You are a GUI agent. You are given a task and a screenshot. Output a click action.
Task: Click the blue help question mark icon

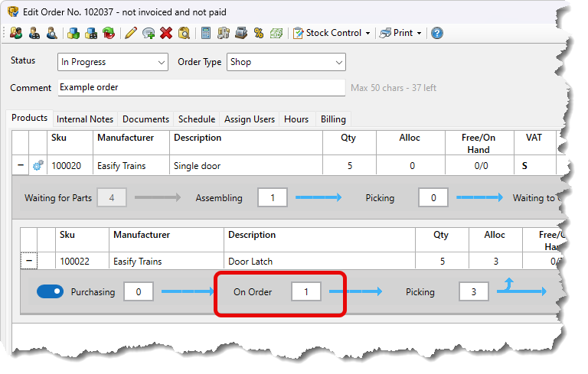[436, 33]
